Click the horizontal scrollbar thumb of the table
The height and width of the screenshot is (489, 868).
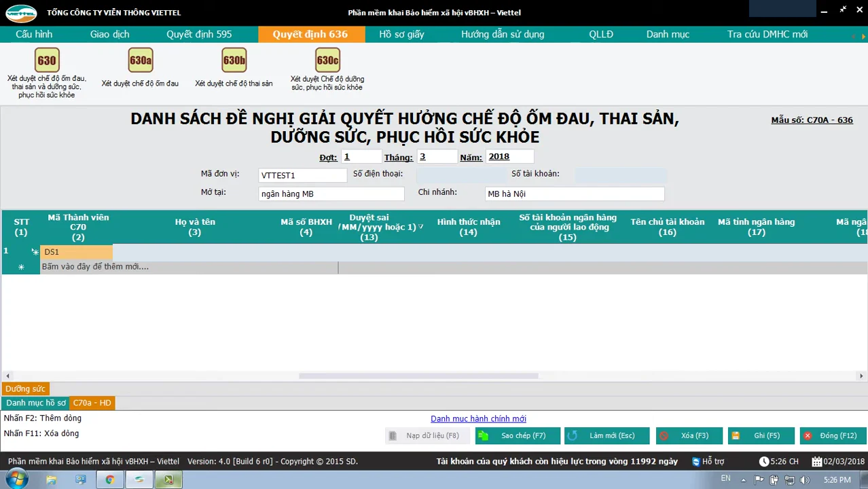[418, 376]
